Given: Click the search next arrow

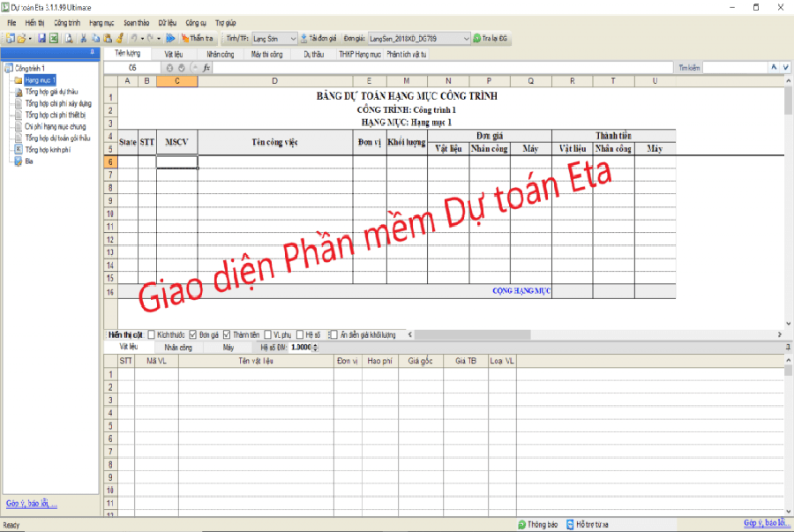Looking at the screenshot, I should click(x=785, y=67).
